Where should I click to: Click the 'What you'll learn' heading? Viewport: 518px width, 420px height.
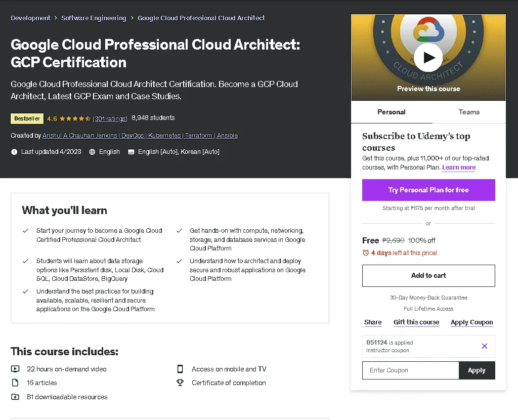(64, 211)
